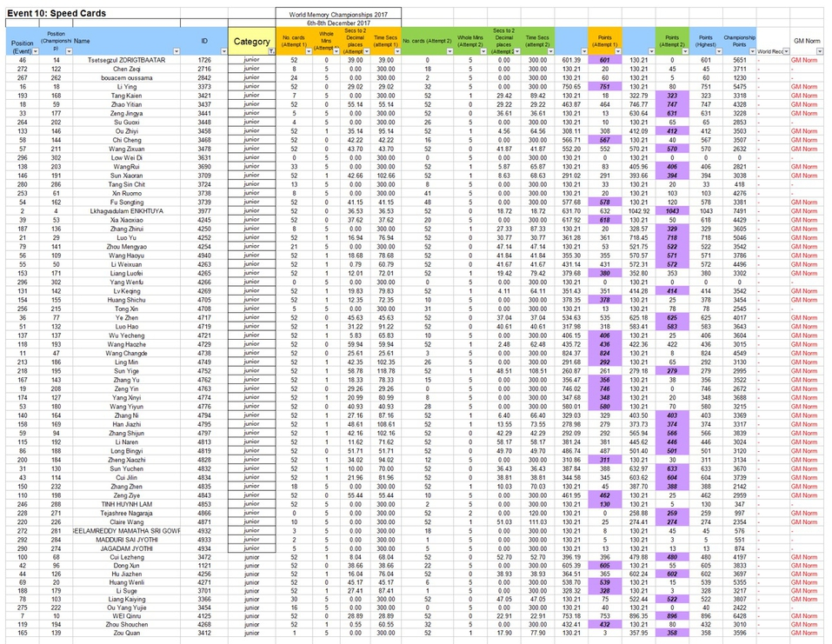Select the name cell 'bouacem oussama'
Viewport: 832px width, 644px height.
pos(126,78)
